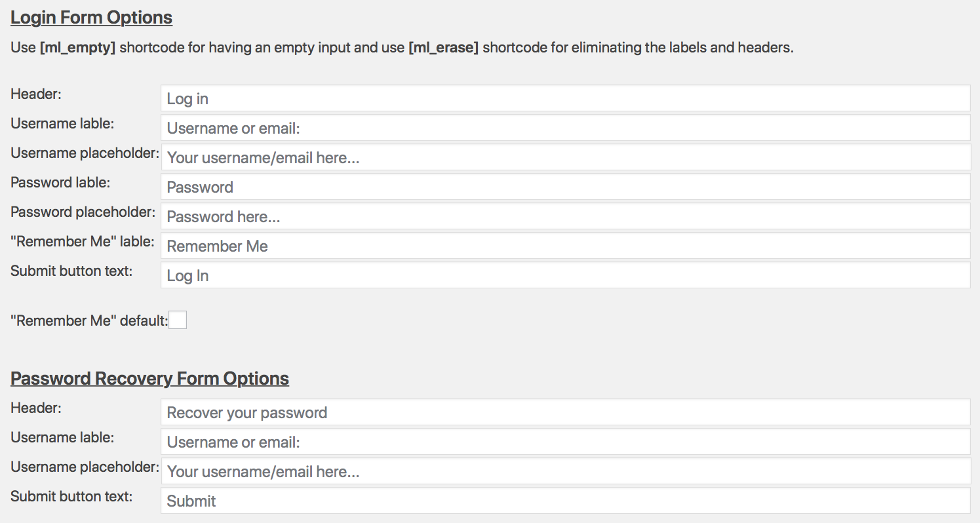This screenshot has height=523, width=980.
Task: Select the "Recover your password" header field
Action: pos(564,412)
